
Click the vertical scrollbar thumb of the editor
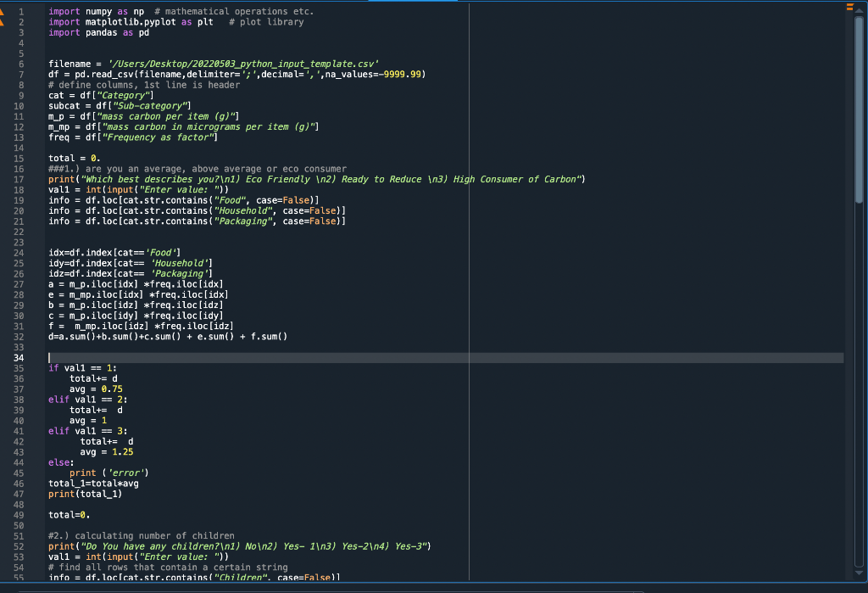pyautogui.click(x=859, y=109)
